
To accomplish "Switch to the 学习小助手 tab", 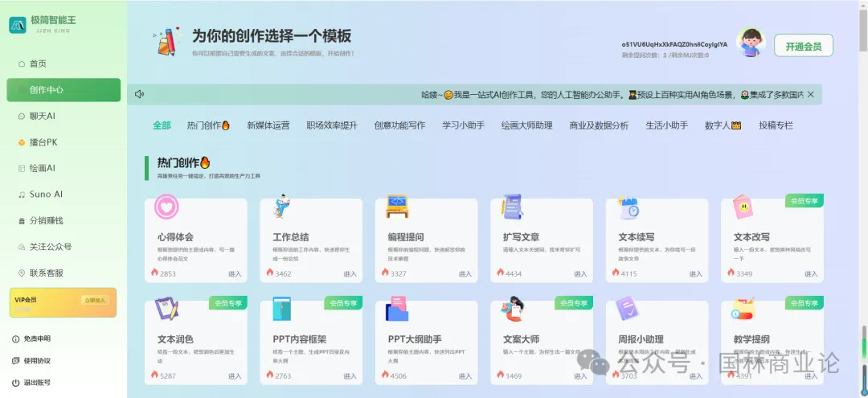I will point(464,125).
